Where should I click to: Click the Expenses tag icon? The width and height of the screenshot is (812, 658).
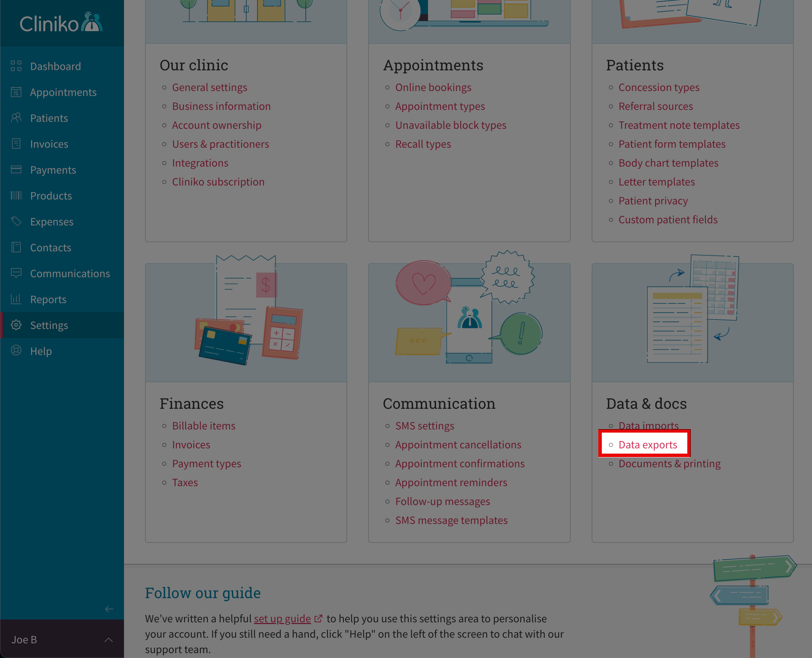pyautogui.click(x=16, y=221)
